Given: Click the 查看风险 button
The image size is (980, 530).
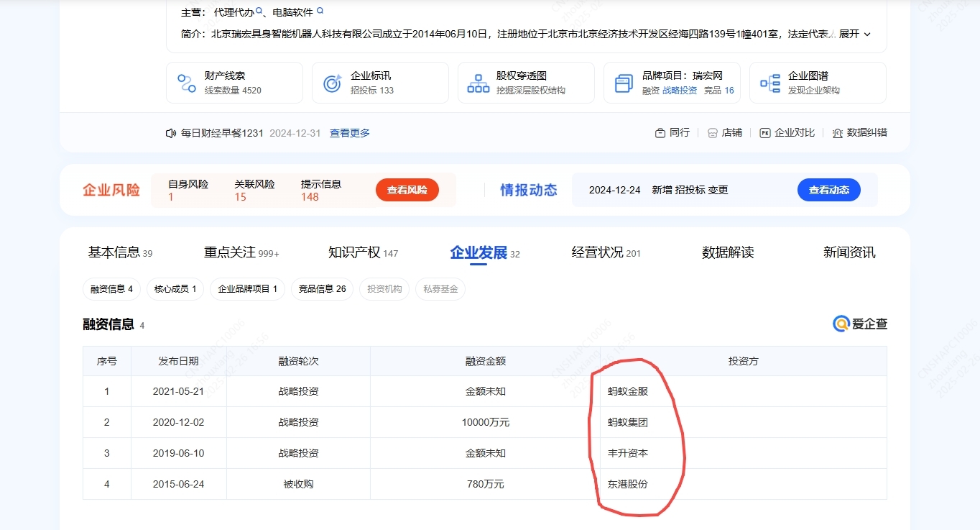Looking at the screenshot, I should 407,190.
